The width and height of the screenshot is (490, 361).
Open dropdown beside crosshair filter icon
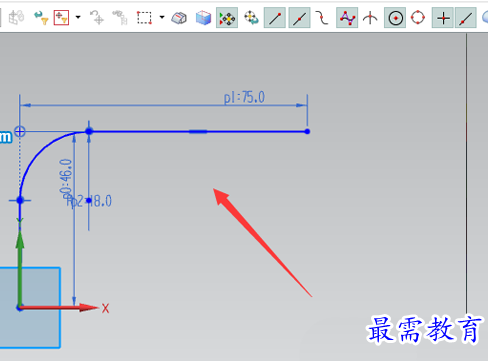coord(78,17)
